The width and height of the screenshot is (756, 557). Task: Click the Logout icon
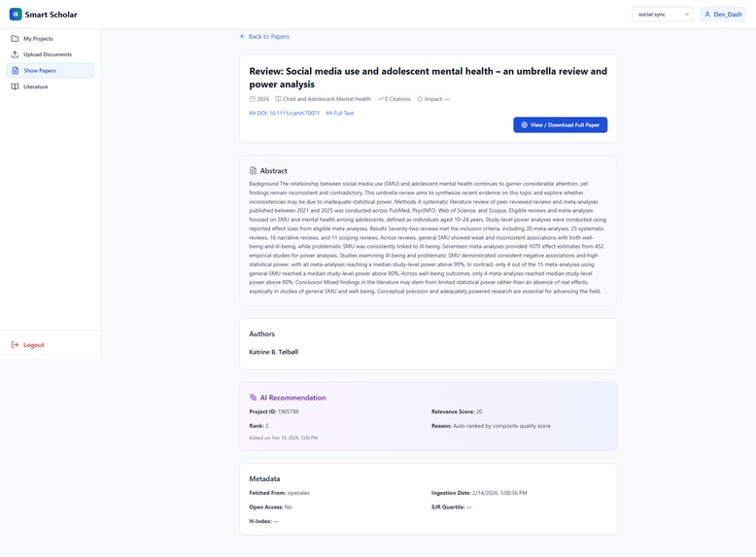point(15,345)
